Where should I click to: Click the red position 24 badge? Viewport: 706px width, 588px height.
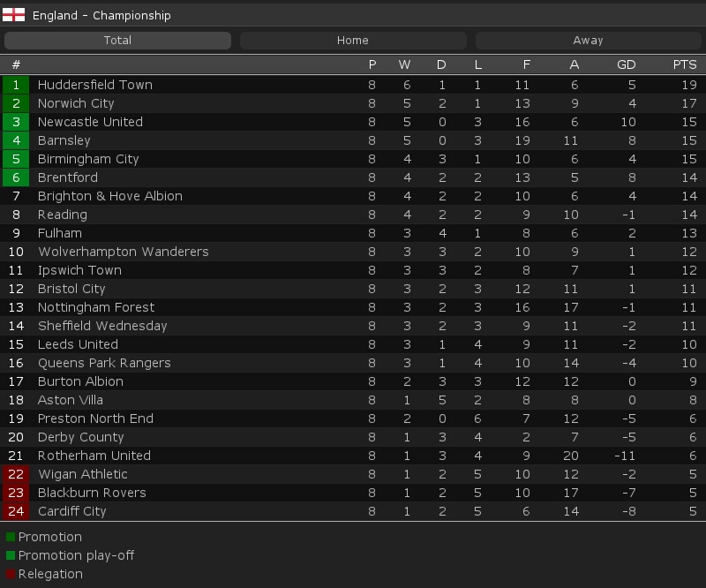[x=16, y=511]
